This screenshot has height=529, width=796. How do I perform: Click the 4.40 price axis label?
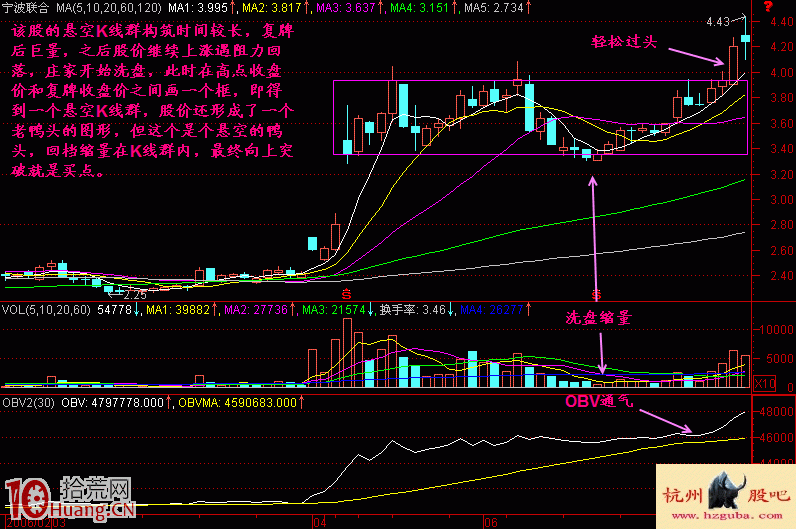(781, 21)
